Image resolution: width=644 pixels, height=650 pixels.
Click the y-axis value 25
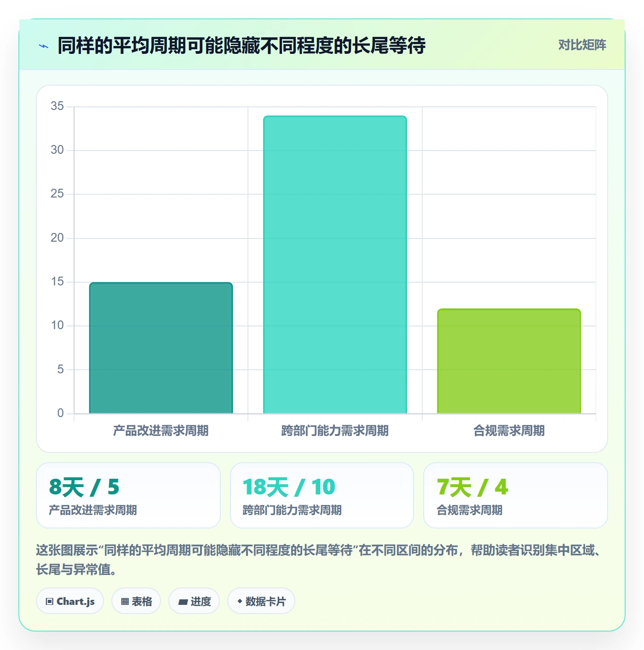point(57,194)
